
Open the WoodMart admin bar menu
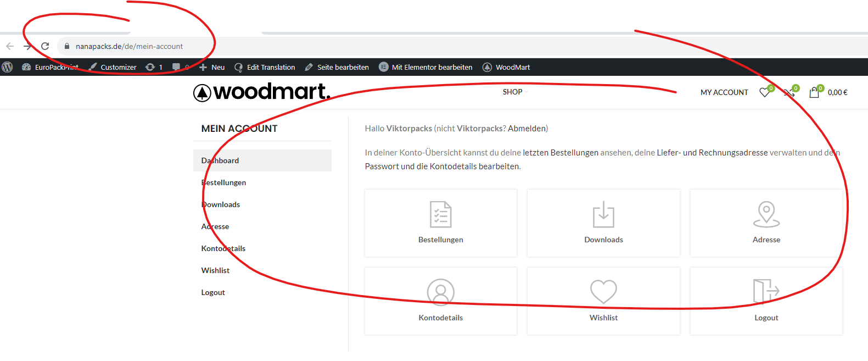(506, 67)
